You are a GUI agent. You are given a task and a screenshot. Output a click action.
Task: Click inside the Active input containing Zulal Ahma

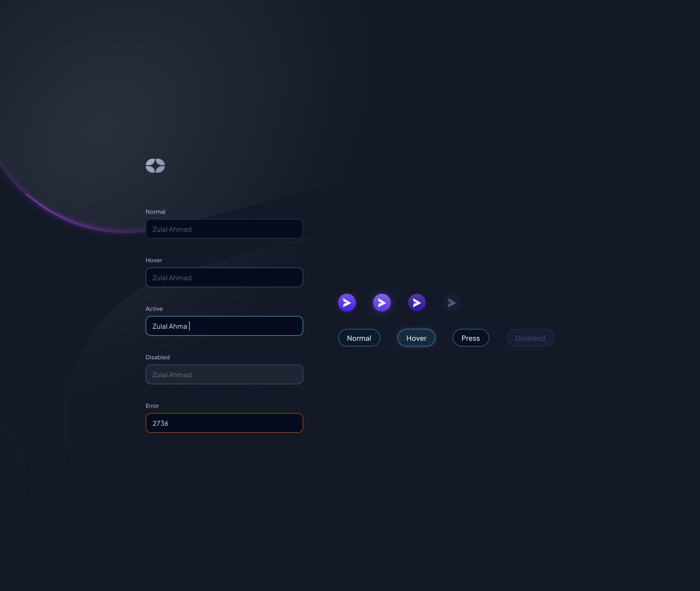pos(224,326)
